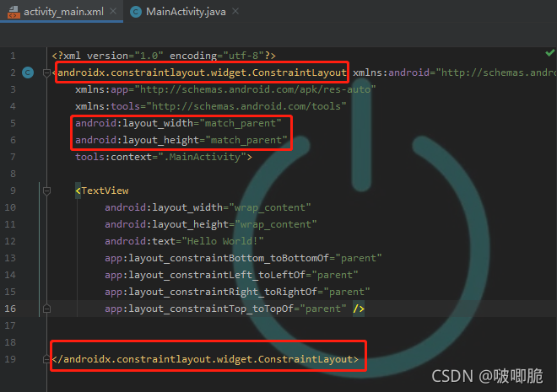The image size is (557, 392).
Task: Click TextView layout_width="wrap_content" attribute
Action: point(208,207)
